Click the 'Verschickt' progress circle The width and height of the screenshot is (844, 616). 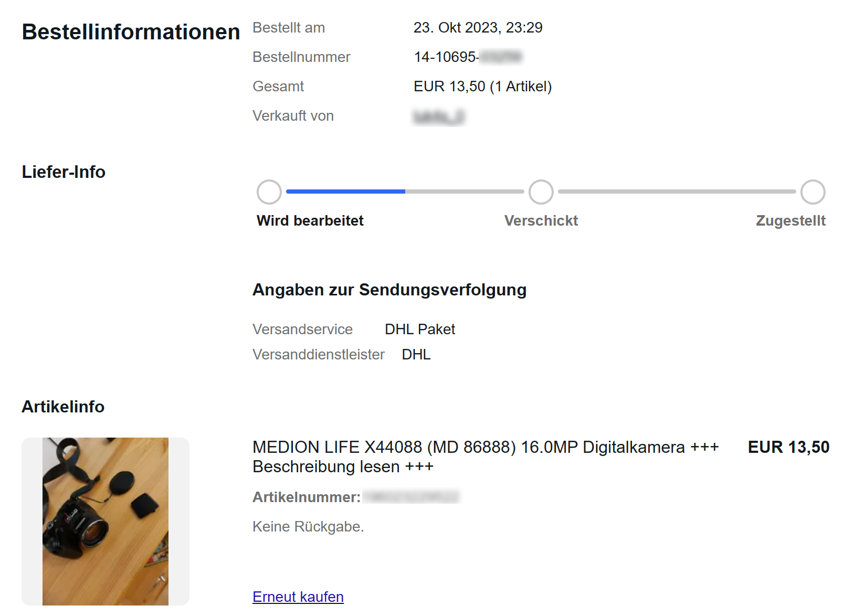(541, 192)
